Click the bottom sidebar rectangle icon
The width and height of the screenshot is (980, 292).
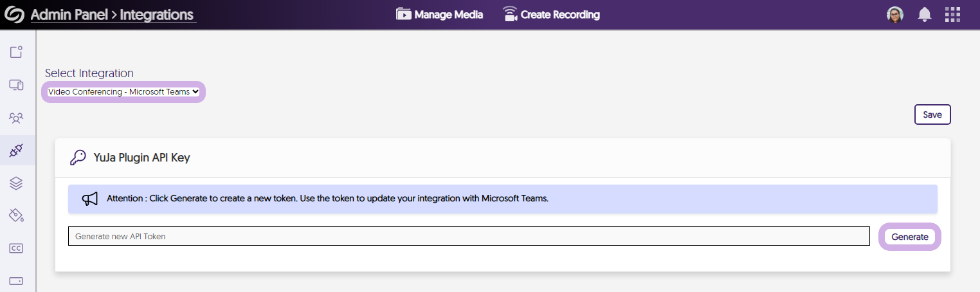click(x=17, y=281)
